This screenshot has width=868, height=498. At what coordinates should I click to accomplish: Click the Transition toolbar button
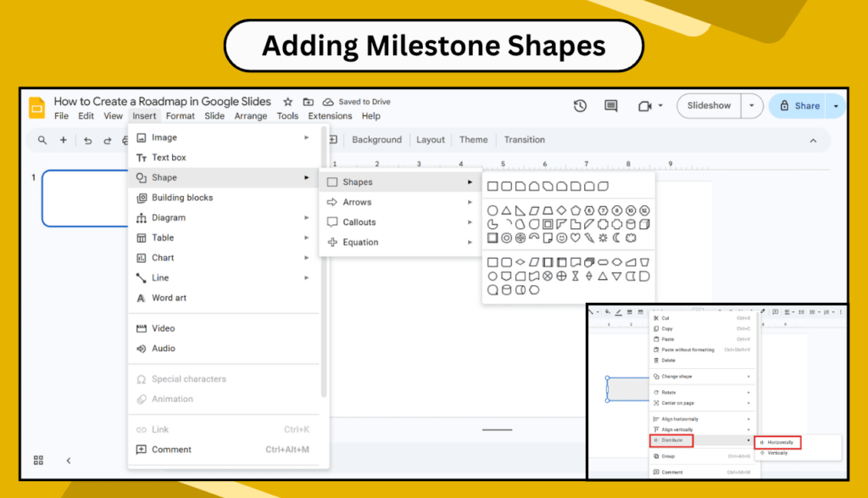[524, 140]
